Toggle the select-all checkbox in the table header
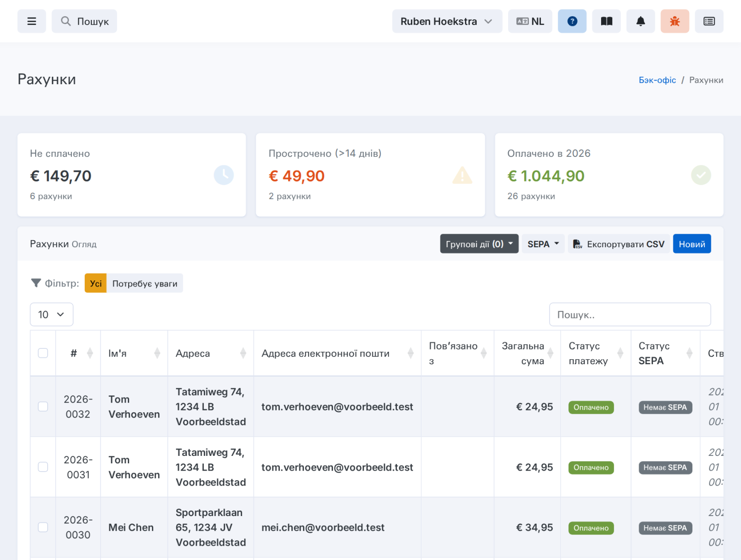The width and height of the screenshot is (741, 560). point(43,353)
